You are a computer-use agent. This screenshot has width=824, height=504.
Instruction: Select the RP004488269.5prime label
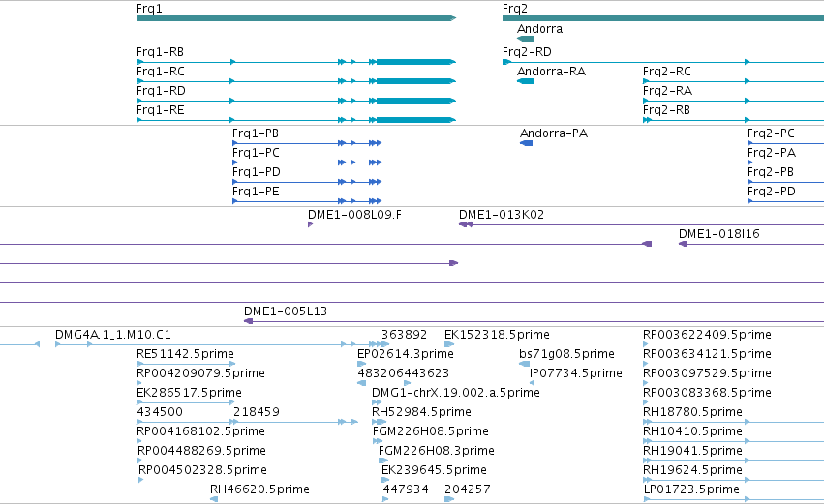point(201,451)
